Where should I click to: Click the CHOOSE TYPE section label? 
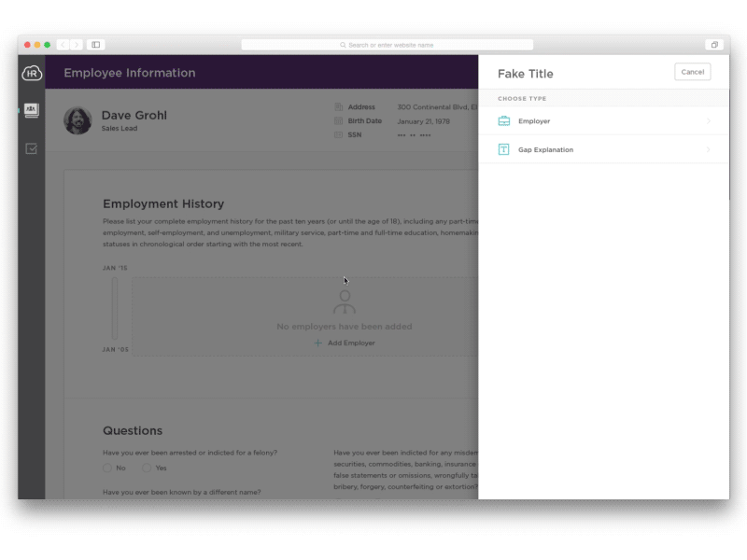click(522, 99)
